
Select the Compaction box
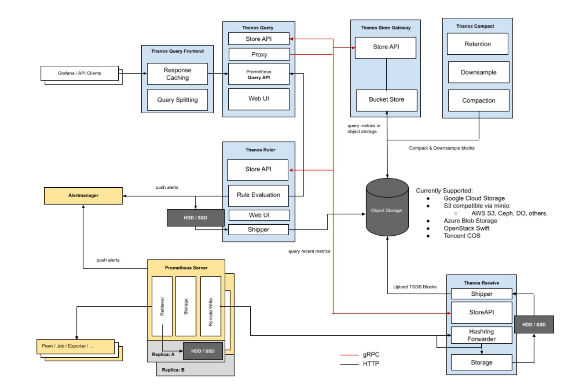(479, 100)
